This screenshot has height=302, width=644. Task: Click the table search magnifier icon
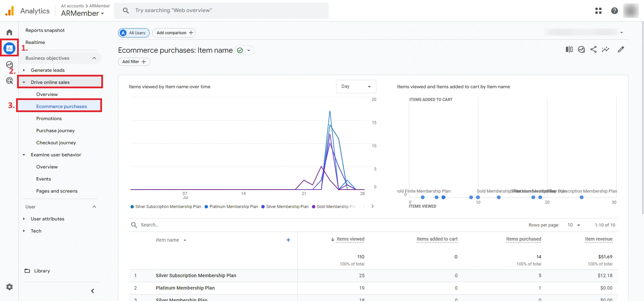[134, 225]
